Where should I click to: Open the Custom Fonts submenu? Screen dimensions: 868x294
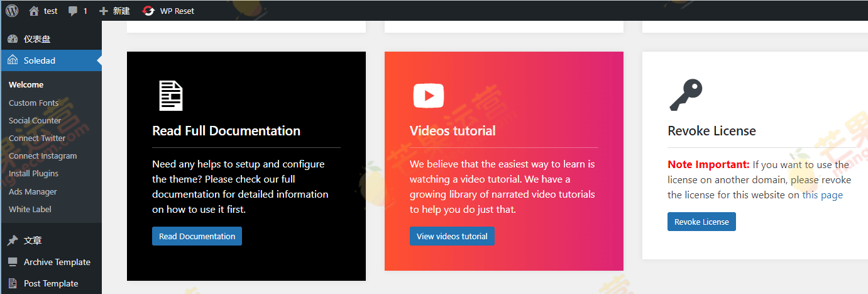(33, 103)
